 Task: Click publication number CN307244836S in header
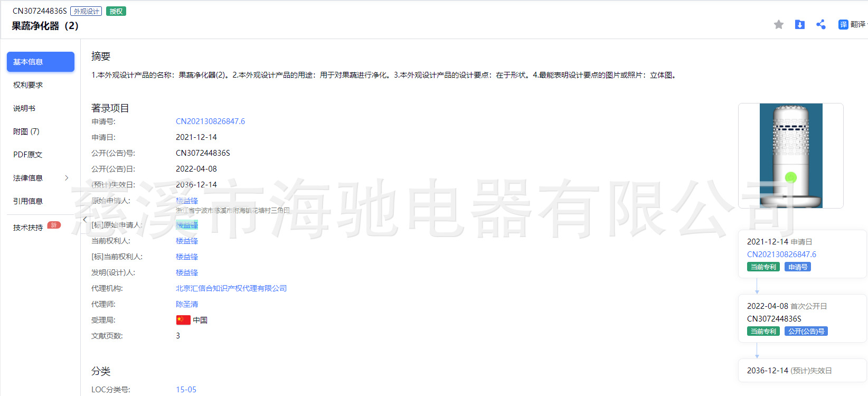tap(40, 11)
